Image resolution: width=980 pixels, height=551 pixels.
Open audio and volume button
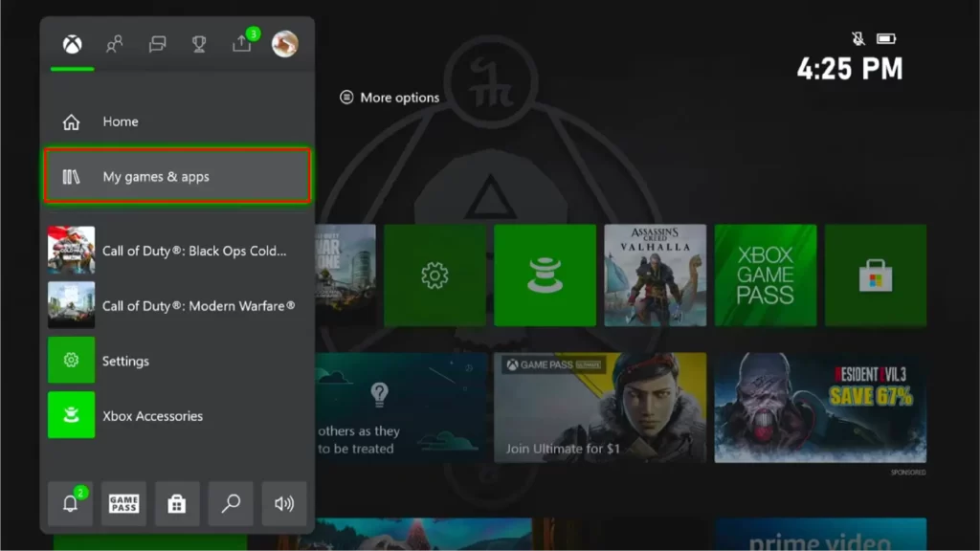coord(284,503)
